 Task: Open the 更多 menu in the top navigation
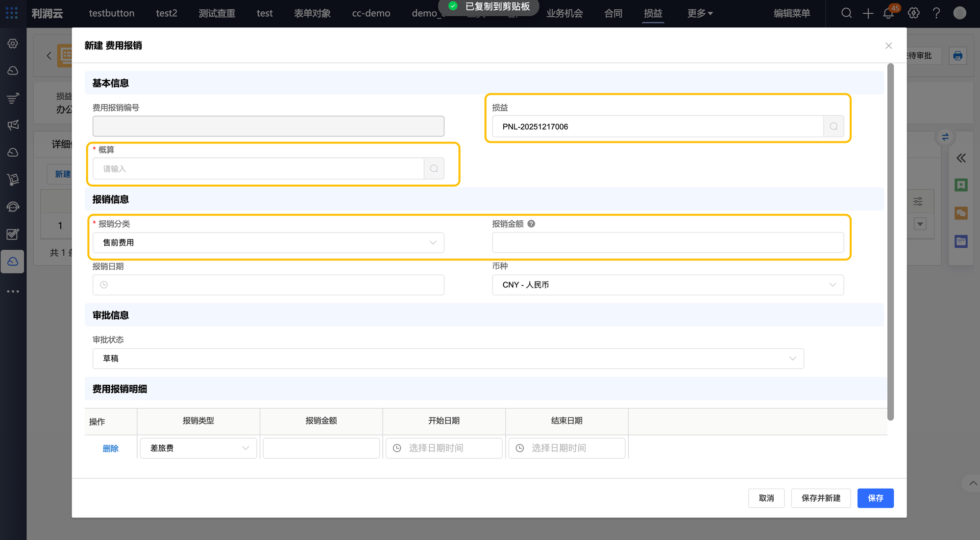point(699,14)
